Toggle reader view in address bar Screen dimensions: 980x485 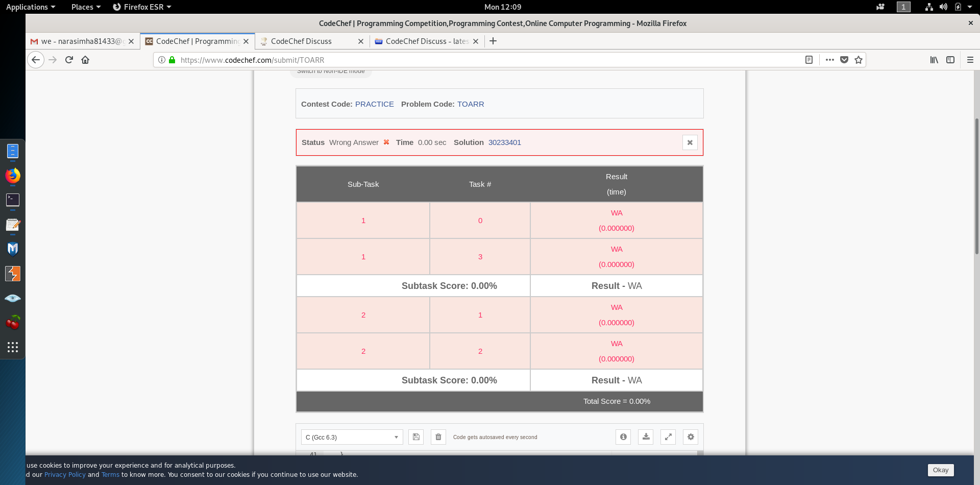click(809, 60)
